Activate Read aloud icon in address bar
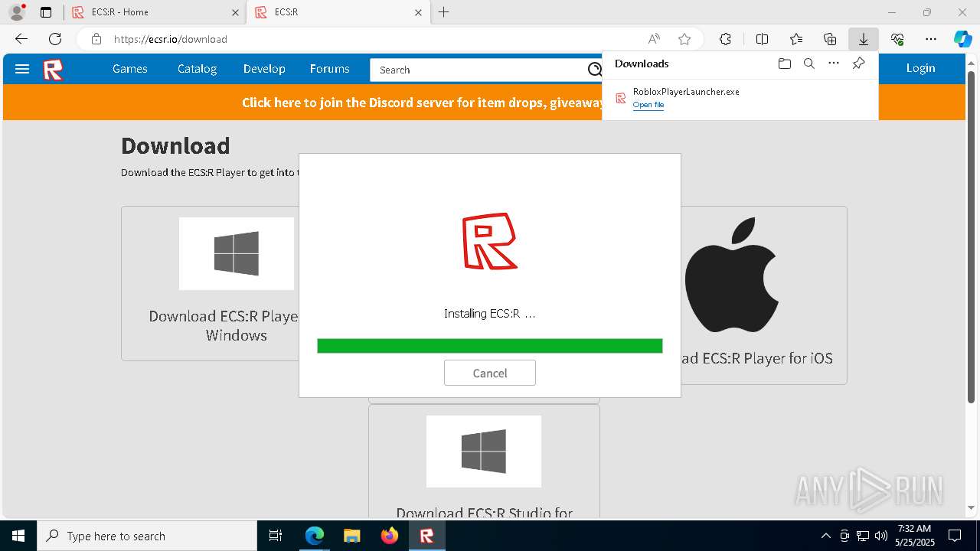The height and width of the screenshot is (551, 980). (654, 39)
